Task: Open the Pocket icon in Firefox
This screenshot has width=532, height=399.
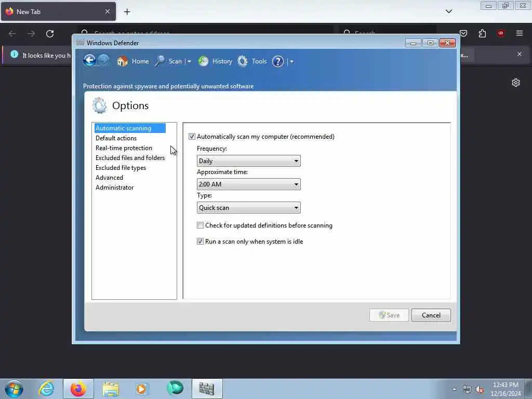Action: (463, 33)
